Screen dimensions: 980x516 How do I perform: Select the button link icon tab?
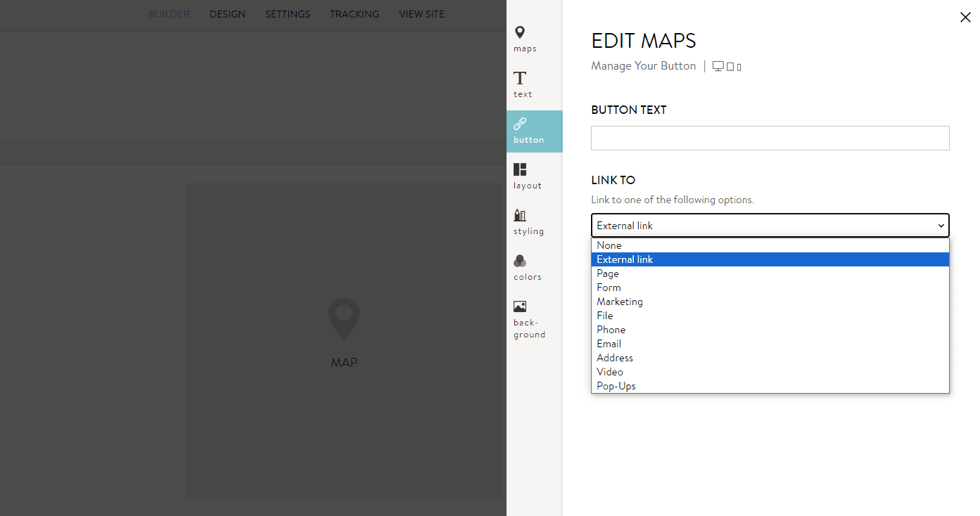[520, 124]
